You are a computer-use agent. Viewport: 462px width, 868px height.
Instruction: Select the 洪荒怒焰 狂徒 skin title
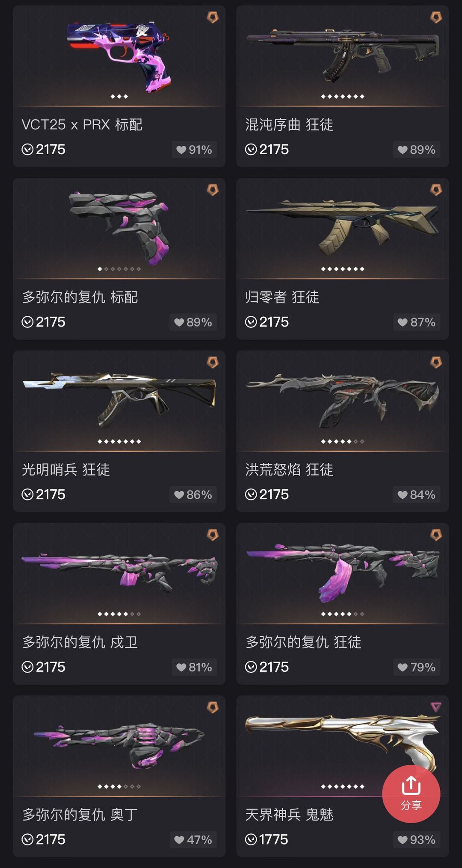(x=289, y=470)
